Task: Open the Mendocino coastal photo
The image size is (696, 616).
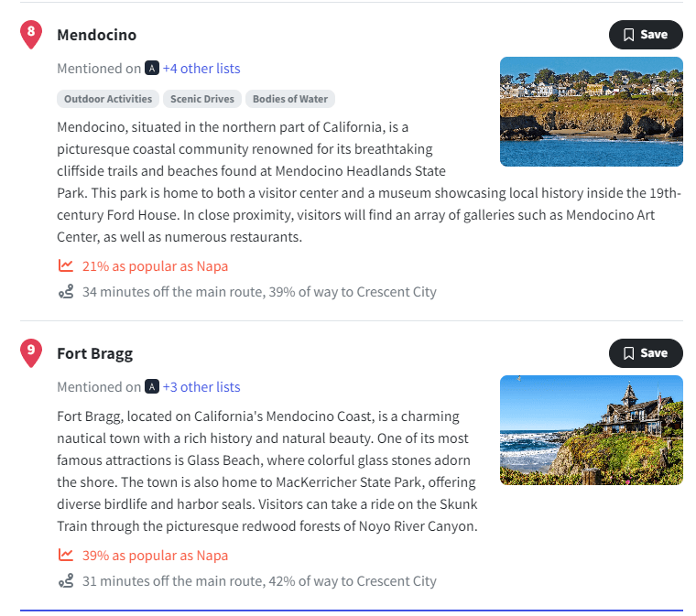Action: [592, 112]
